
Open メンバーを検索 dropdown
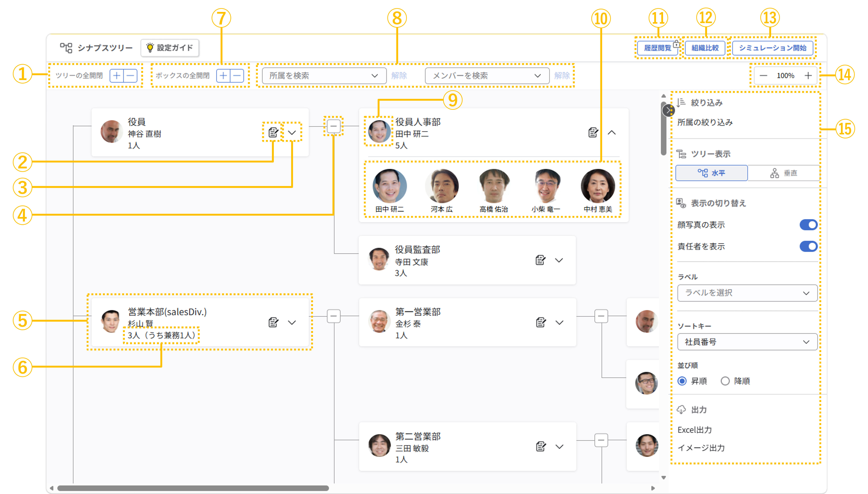(x=487, y=76)
